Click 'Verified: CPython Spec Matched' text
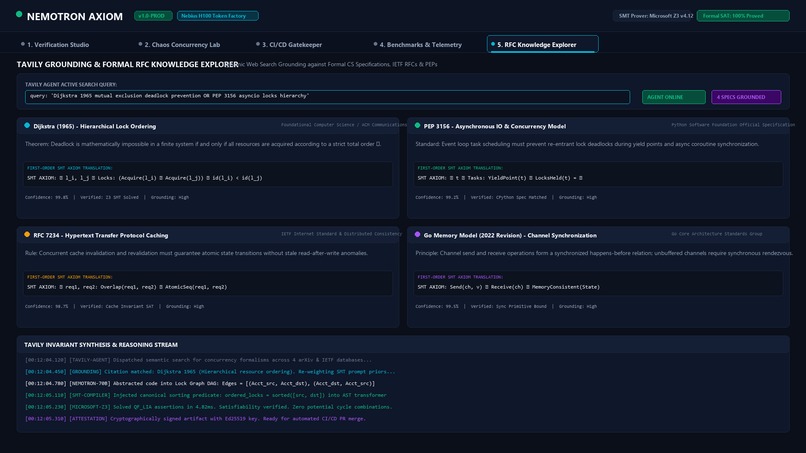This screenshot has height=453, width=806. 508,197
